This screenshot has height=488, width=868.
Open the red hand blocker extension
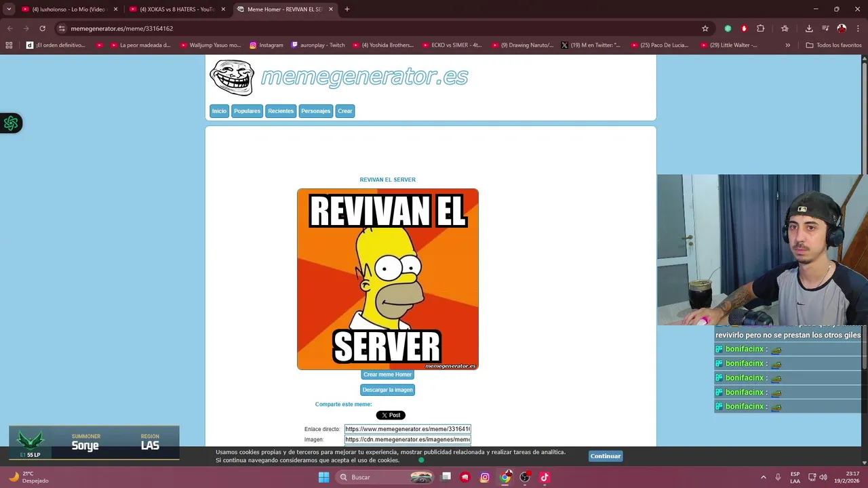[x=744, y=28]
